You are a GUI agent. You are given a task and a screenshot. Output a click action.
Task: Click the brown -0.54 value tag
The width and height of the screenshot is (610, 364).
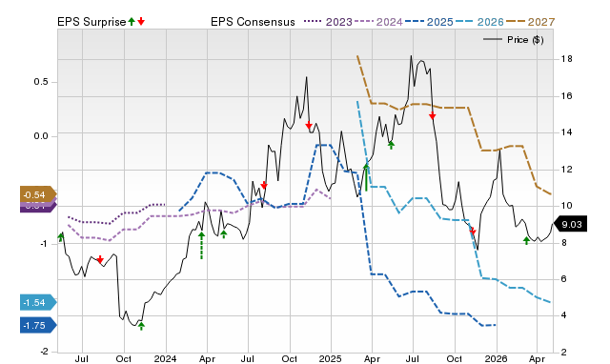click(x=38, y=194)
